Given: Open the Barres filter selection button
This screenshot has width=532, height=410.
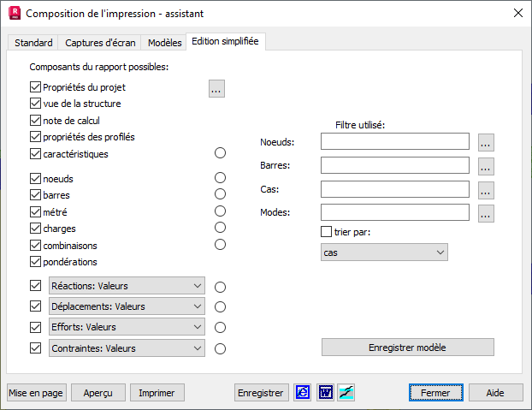Looking at the screenshot, I should [x=486, y=166].
